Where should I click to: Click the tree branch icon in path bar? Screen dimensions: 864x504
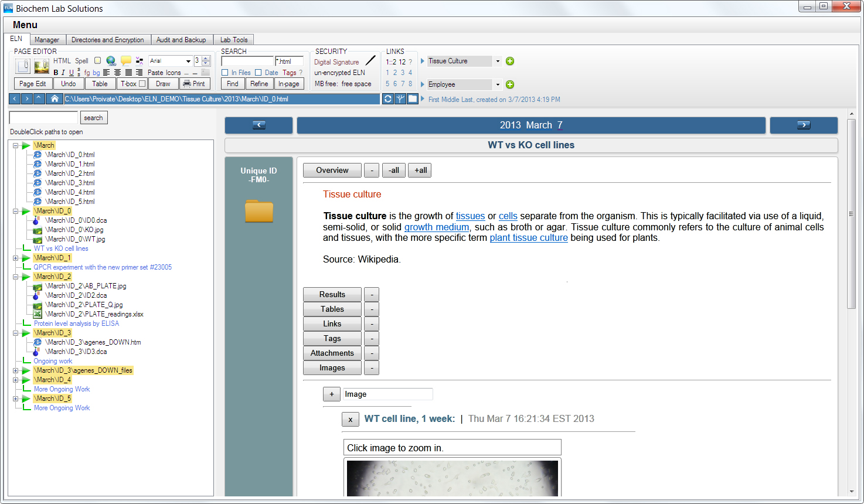[400, 99]
